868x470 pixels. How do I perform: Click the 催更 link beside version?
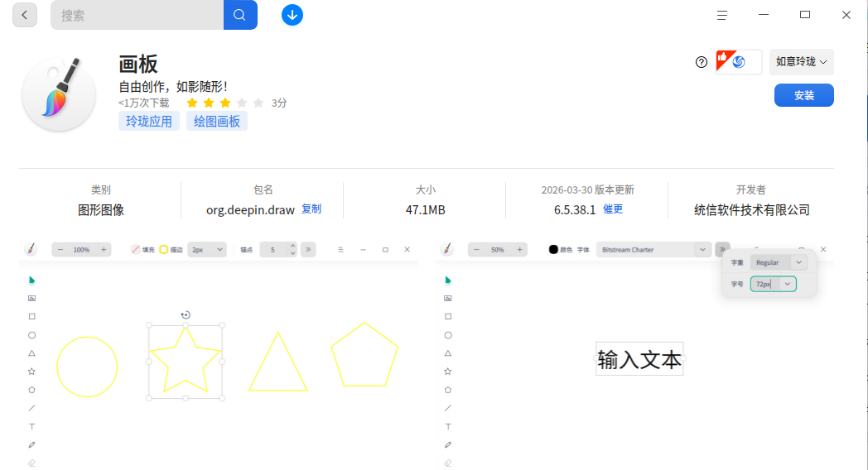pyautogui.click(x=613, y=209)
